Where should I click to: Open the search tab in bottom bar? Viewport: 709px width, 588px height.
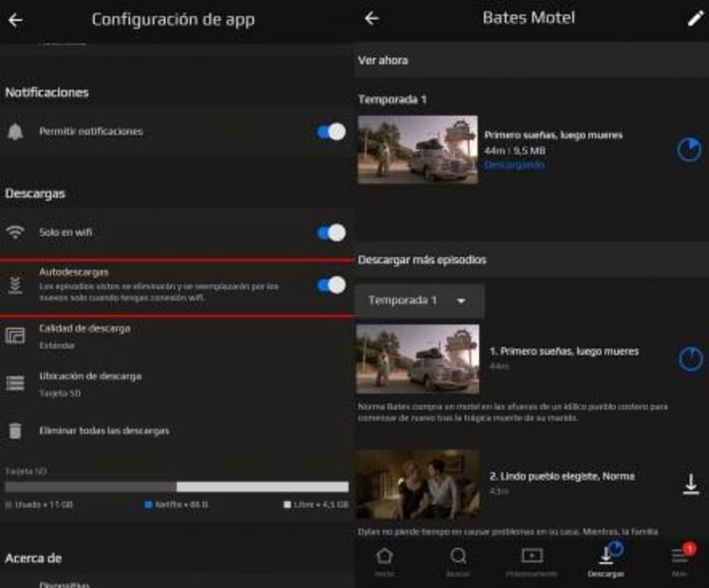pos(458,560)
